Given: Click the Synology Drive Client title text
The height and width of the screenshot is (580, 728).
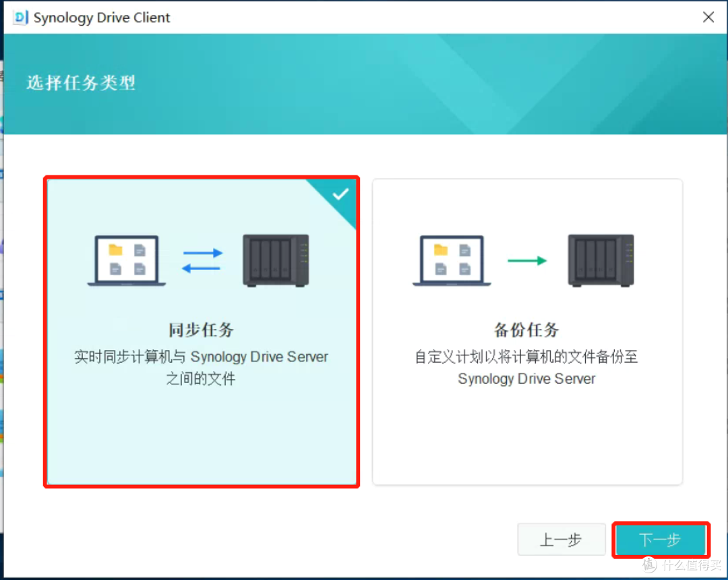Looking at the screenshot, I should 102,18.
